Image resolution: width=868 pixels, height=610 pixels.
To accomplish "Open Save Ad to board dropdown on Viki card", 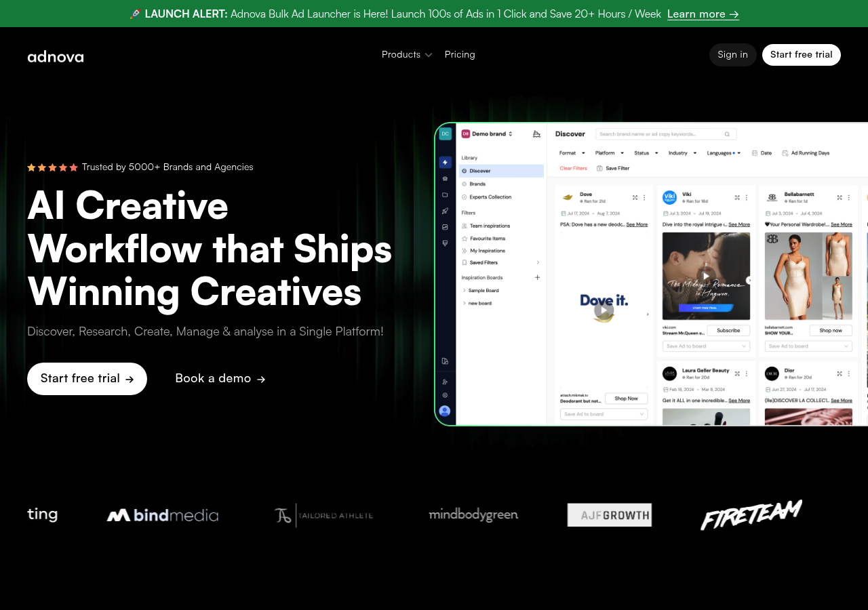I will click(706, 346).
